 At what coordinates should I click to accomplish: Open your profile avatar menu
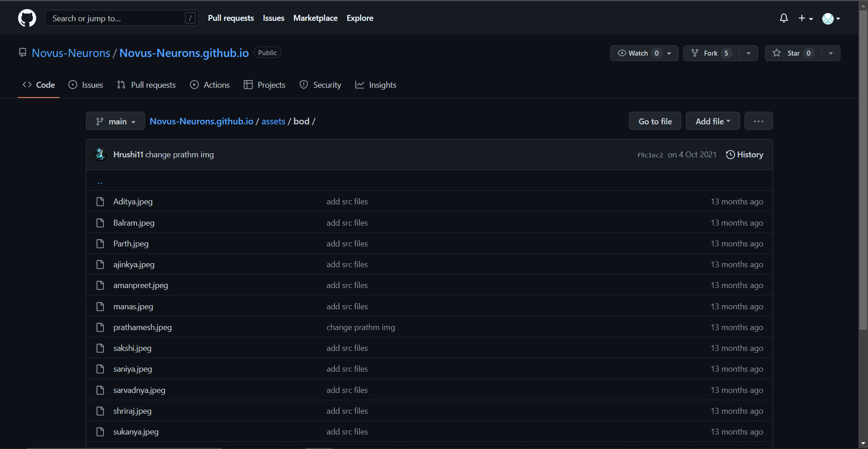[x=829, y=19]
